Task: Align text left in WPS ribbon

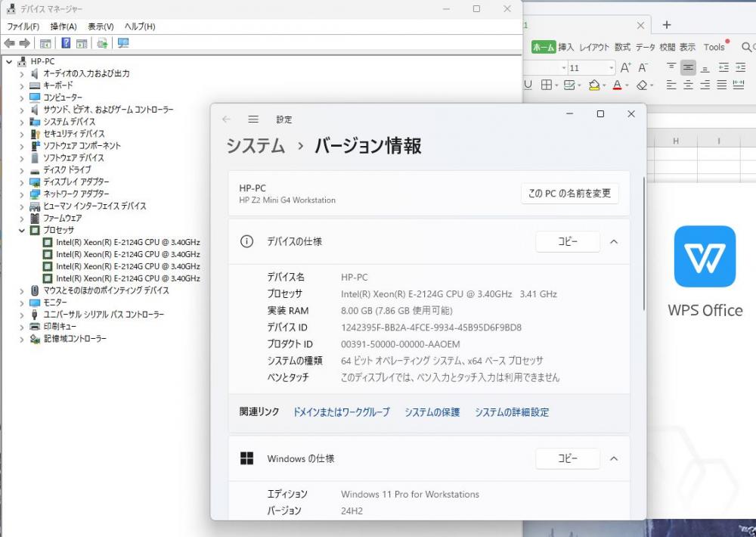Action: [x=671, y=85]
